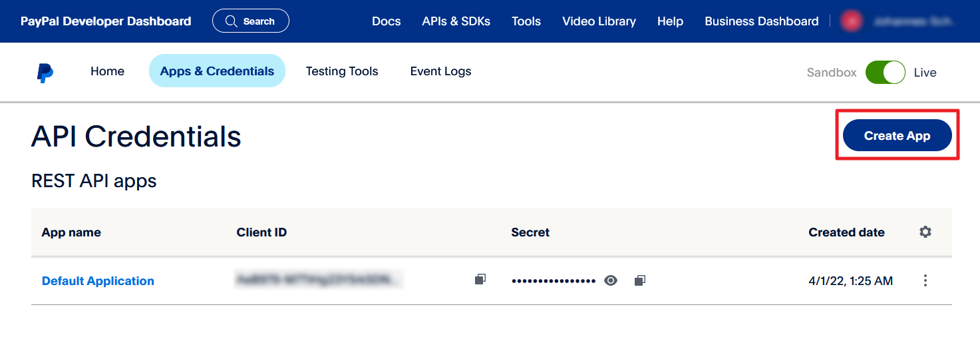Open the Search box
The height and width of the screenshot is (345, 980).
(251, 21)
